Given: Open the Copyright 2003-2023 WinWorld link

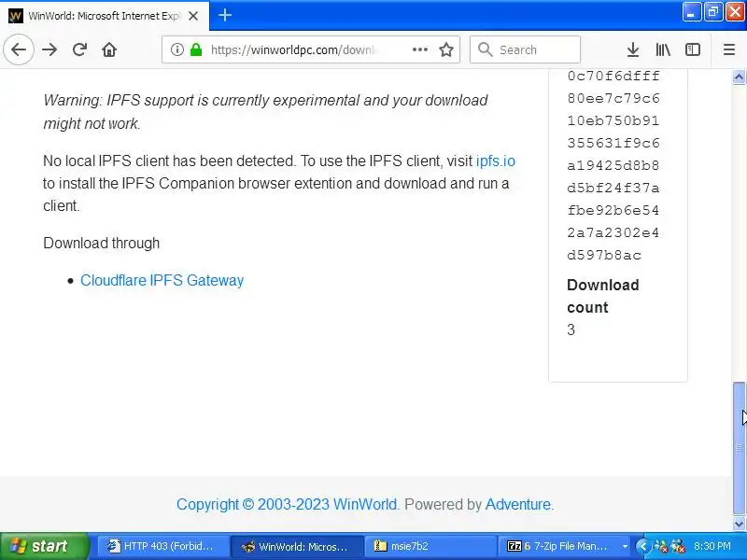Looking at the screenshot, I should pyautogui.click(x=287, y=504).
